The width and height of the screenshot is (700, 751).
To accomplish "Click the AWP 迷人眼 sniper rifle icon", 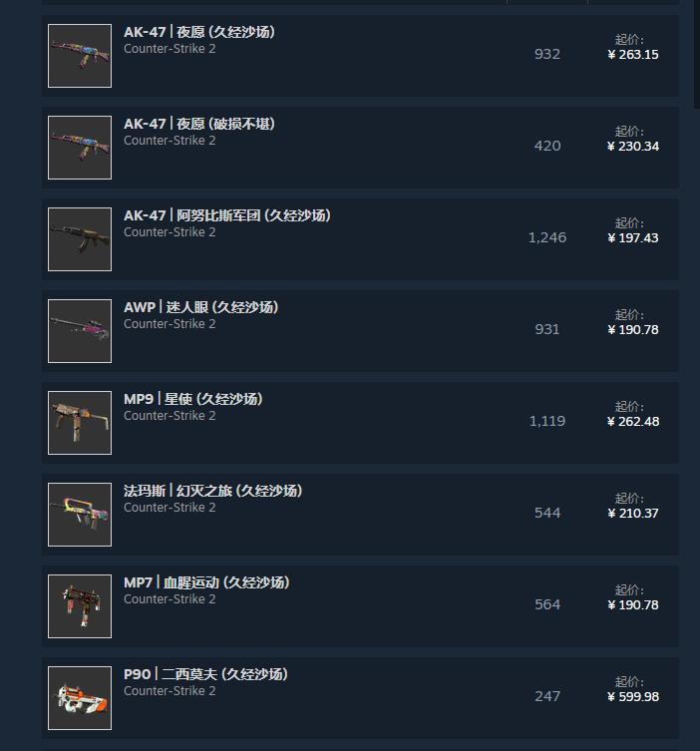I will [x=80, y=331].
